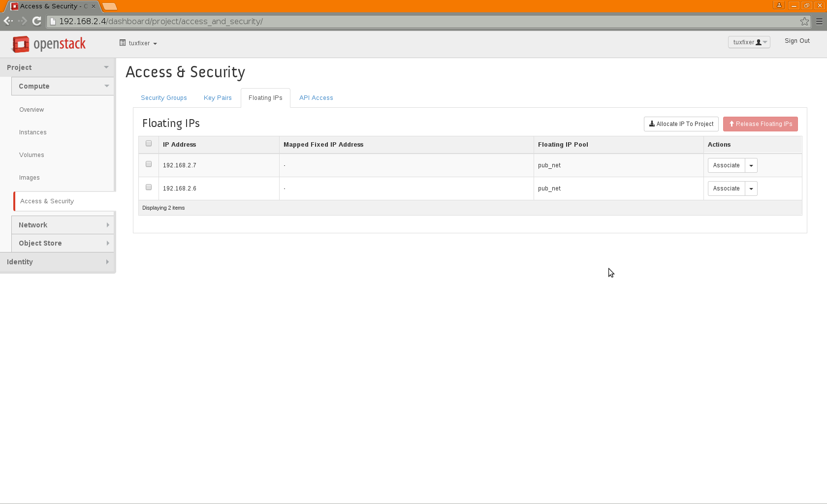Viewport: 827px width, 504px height.
Task: Toggle the select-all checkbox in the table header
Action: [149, 144]
